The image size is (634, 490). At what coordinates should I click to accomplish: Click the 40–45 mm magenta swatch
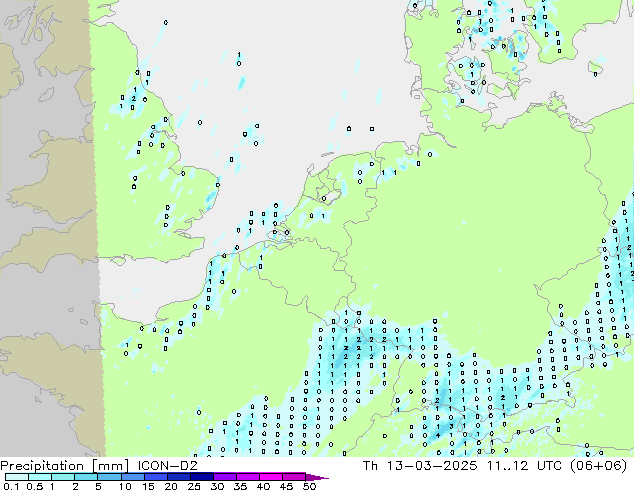[x=271, y=477]
